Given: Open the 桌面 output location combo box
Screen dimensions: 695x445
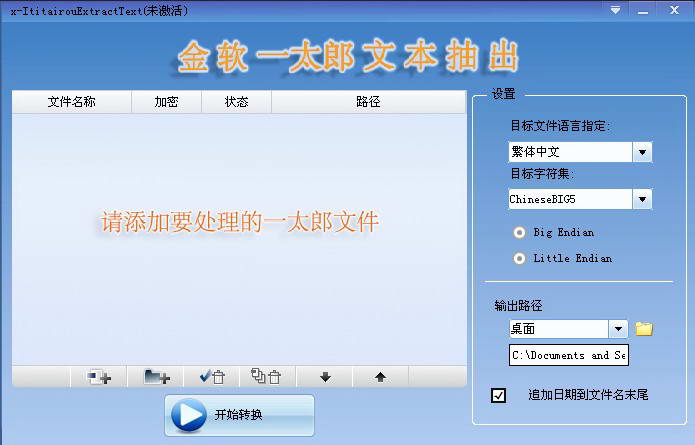Looking at the screenshot, I should (x=569, y=329).
